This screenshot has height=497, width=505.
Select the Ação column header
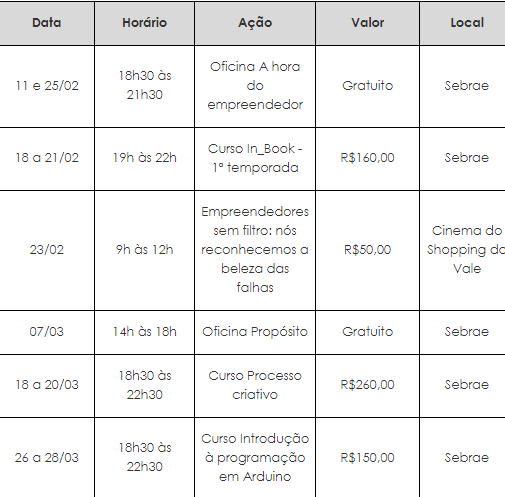(255, 23)
